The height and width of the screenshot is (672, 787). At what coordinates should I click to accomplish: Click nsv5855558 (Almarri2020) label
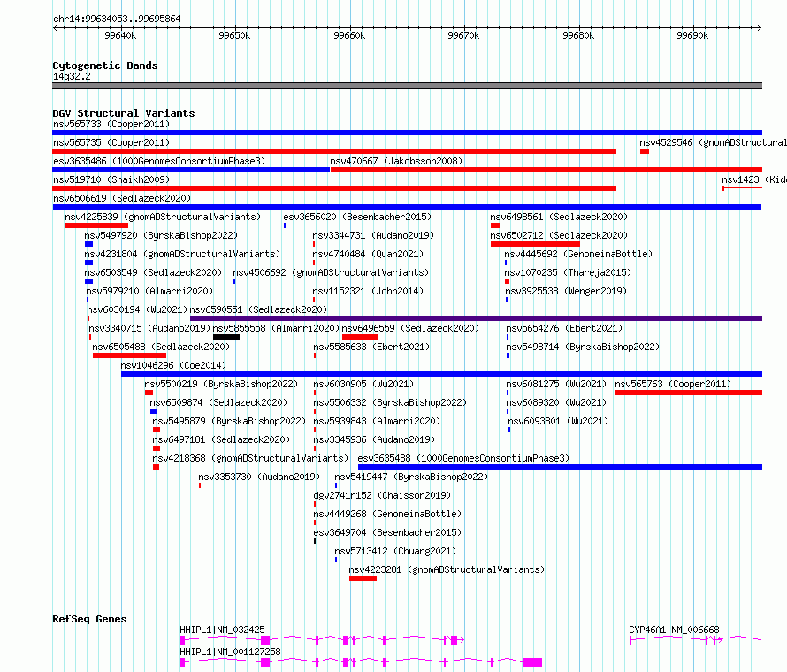point(276,328)
